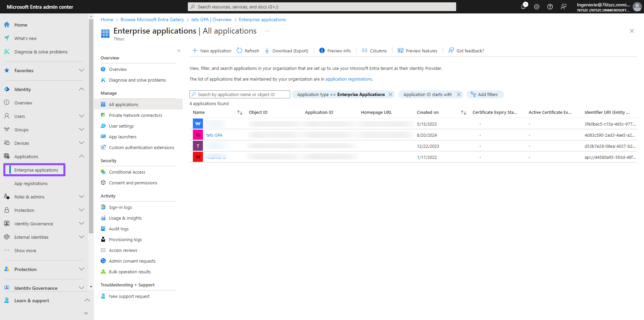Viewport: 644px width, 320px height.
Task: Click the tets GPA application link
Action: pos(214,135)
